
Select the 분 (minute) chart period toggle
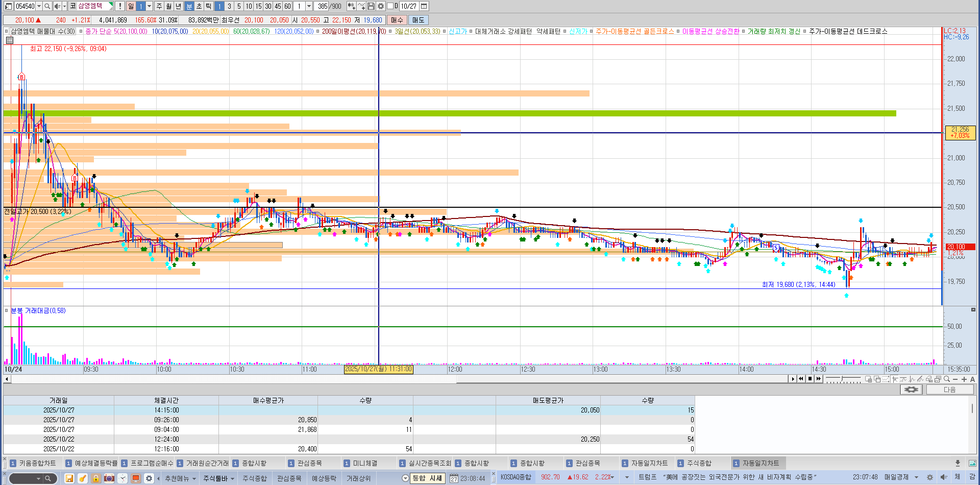click(x=189, y=6)
